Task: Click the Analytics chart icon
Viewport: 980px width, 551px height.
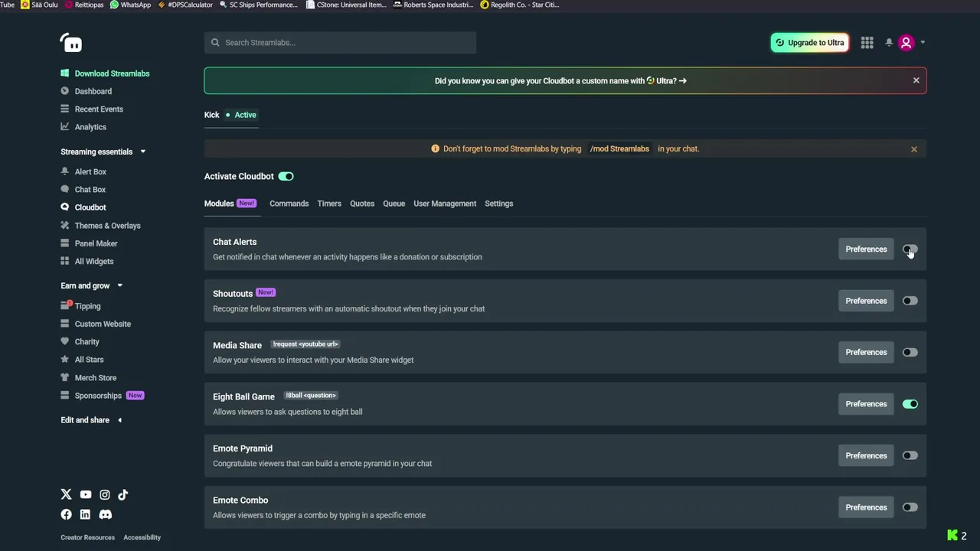Action: pos(64,126)
